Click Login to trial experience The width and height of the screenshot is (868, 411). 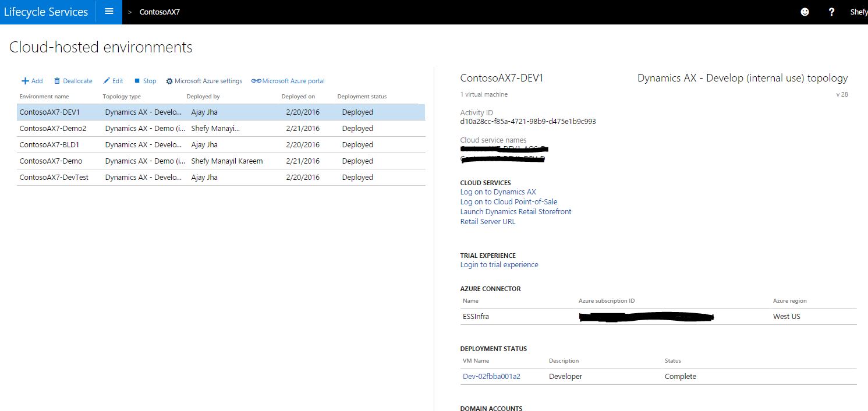point(499,265)
